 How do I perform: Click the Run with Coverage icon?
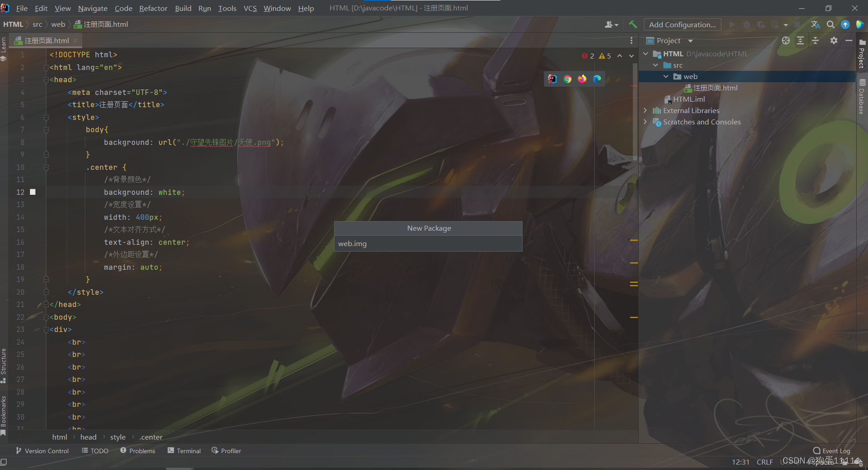[761, 25]
